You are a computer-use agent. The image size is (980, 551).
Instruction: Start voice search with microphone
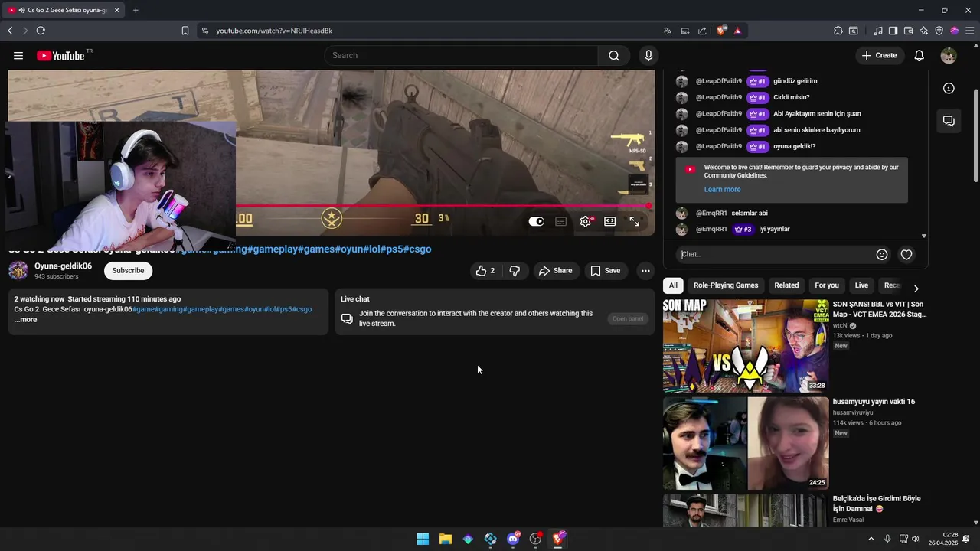pos(648,55)
